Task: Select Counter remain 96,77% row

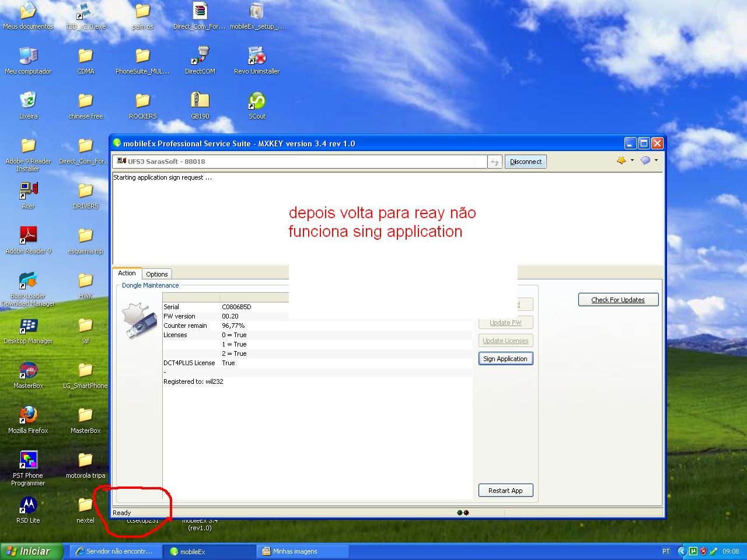Action: point(317,325)
